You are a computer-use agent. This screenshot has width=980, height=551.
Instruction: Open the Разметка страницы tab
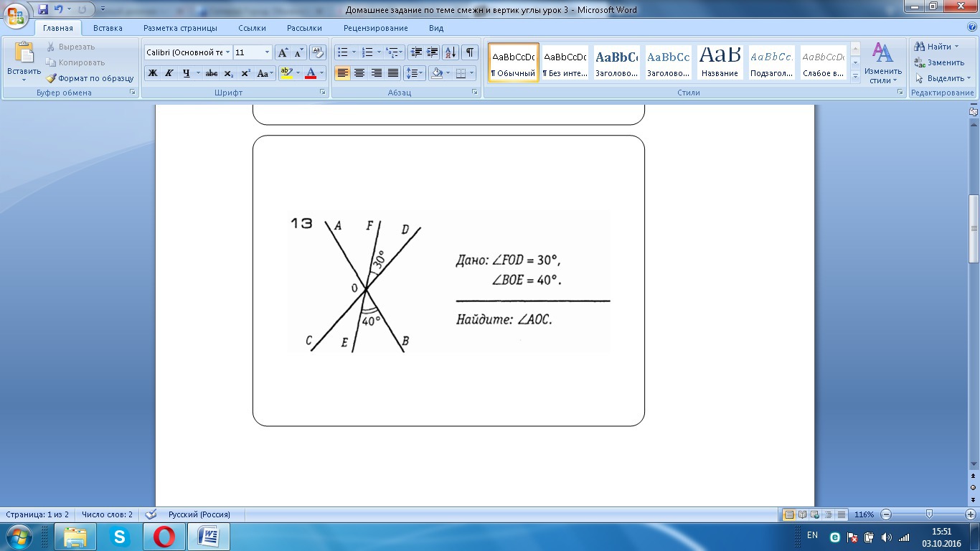[180, 28]
